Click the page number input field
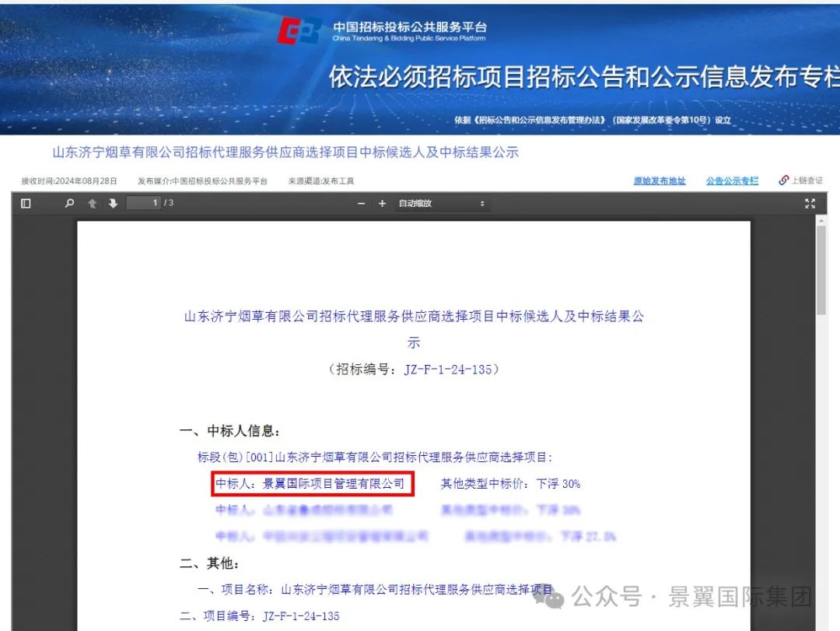The height and width of the screenshot is (631, 840). (x=144, y=202)
